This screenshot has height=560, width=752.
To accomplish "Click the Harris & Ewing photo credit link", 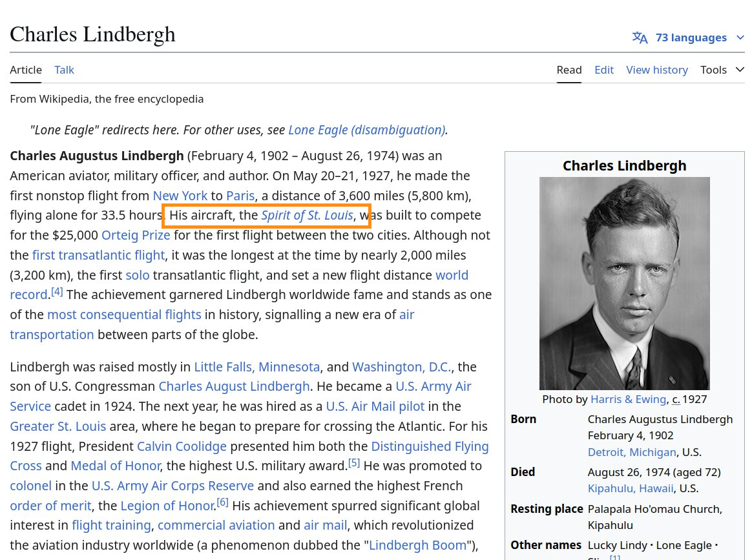I will coord(628,399).
